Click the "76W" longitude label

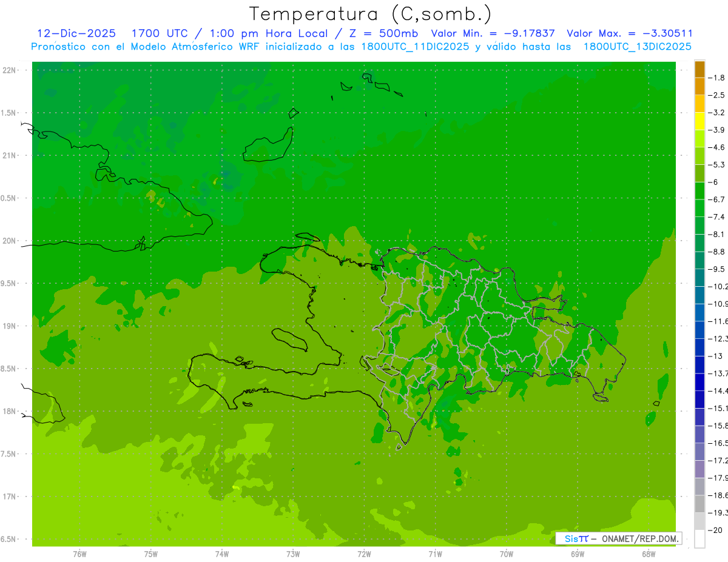click(x=79, y=554)
